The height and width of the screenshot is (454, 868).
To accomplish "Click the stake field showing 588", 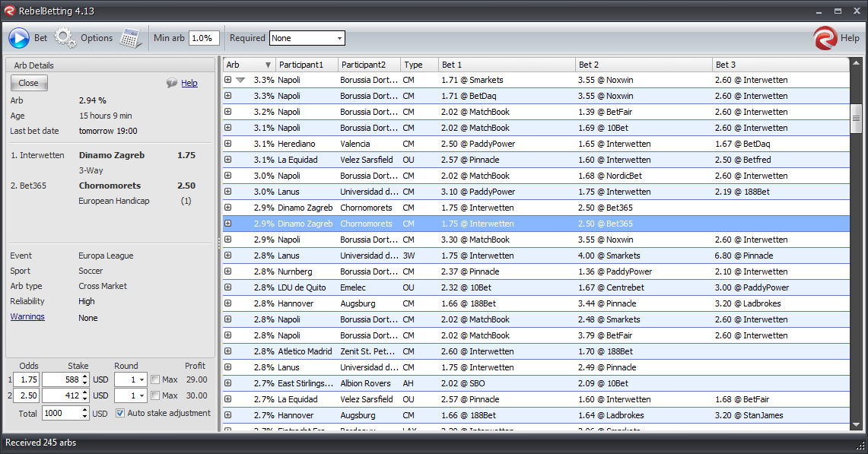I will [x=62, y=379].
